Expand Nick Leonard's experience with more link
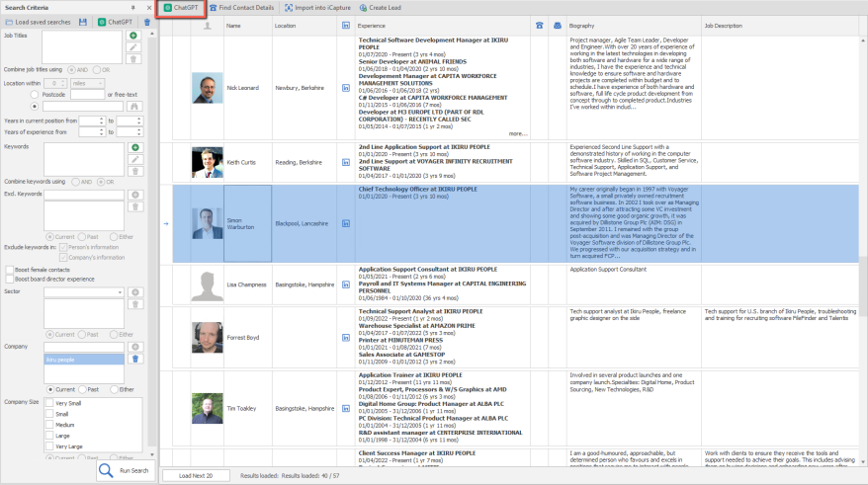 [x=518, y=132]
